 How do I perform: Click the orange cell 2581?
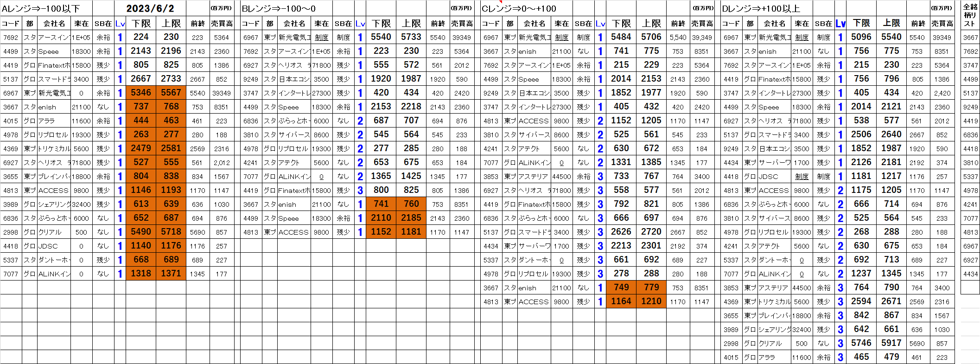click(171, 148)
